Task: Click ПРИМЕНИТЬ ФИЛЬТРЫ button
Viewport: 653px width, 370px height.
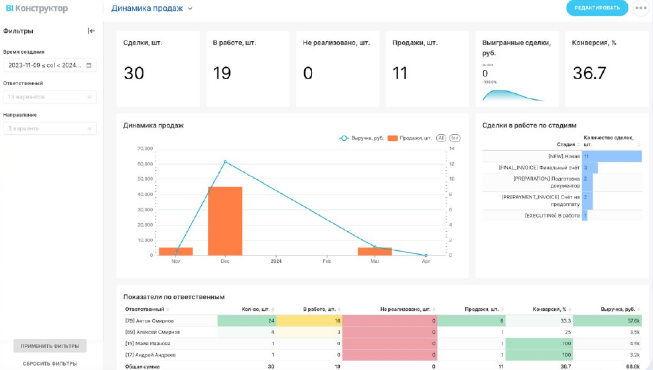Action: [x=50, y=346]
